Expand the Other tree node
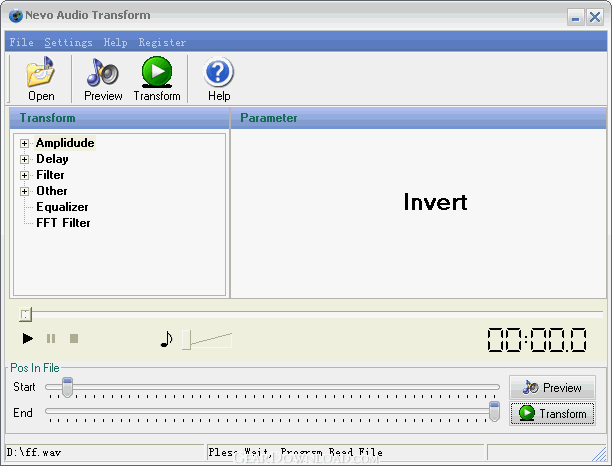 point(24,191)
